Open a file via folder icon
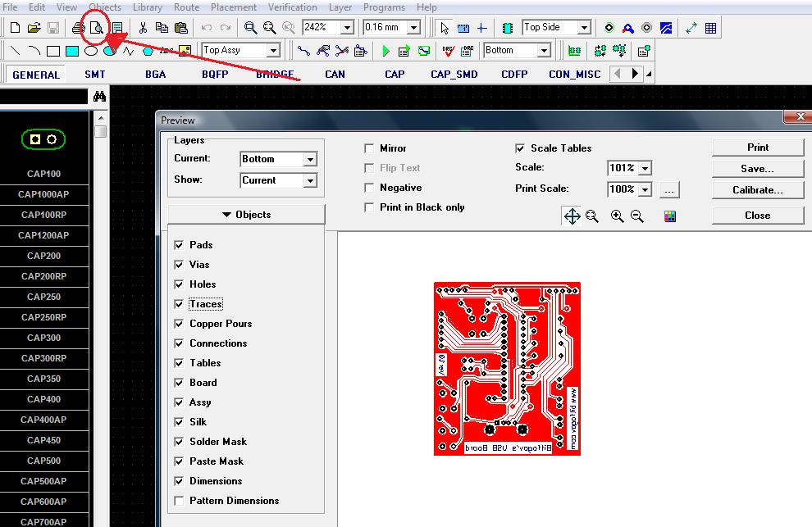The width and height of the screenshot is (812, 527). (34, 28)
